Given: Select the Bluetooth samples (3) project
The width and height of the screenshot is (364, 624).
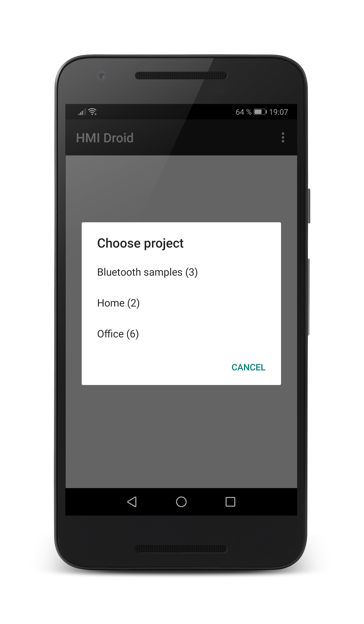Looking at the screenshot, I should pos(181,272).
